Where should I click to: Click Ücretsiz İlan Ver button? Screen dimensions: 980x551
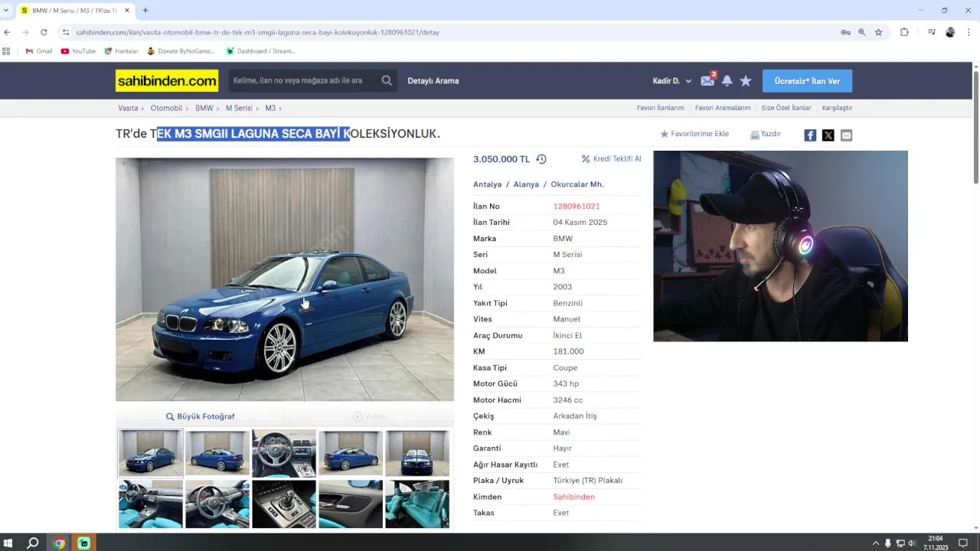pyautogui.click(x=807, y=81)
